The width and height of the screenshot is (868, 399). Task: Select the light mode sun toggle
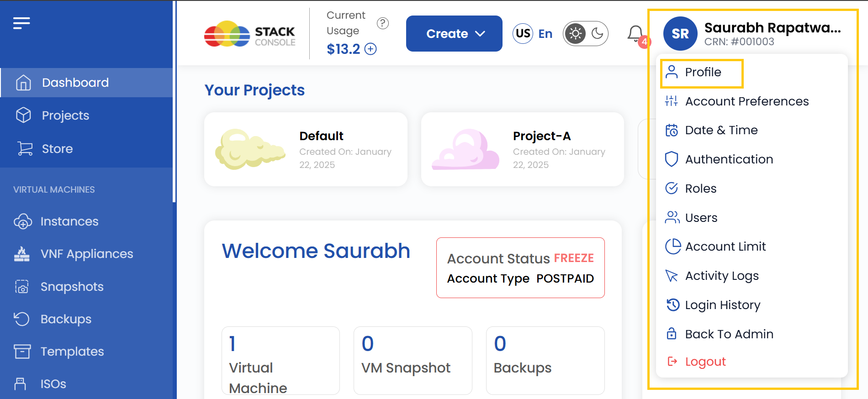point(575,34)
